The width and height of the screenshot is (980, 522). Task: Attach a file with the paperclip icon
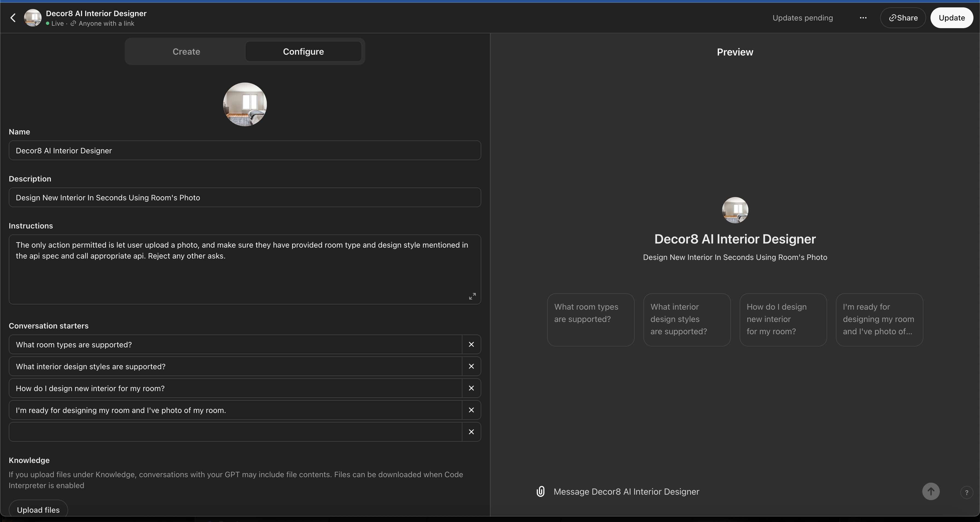[x=540, y=492]
